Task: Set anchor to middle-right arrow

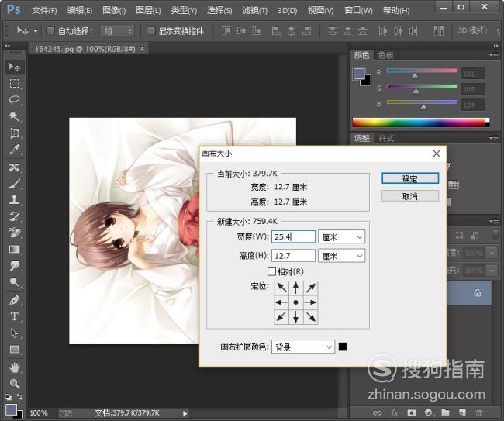Action: pos(310,302)
